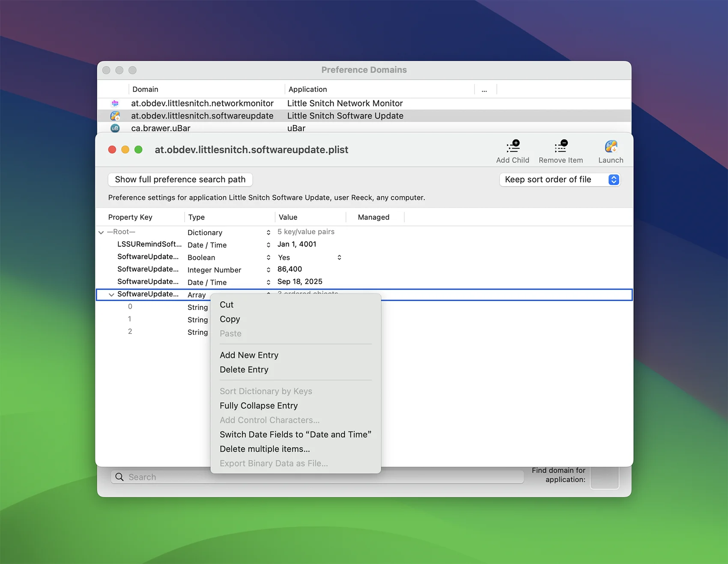728x564 pixels.
Task: Close the plist editor window
Action: pos(112,149)
